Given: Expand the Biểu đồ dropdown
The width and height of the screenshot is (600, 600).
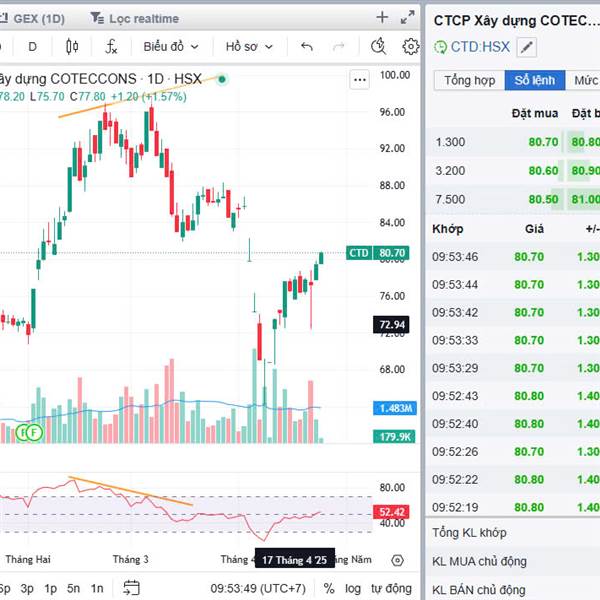Looking at the screenshot, I should 171,47.
